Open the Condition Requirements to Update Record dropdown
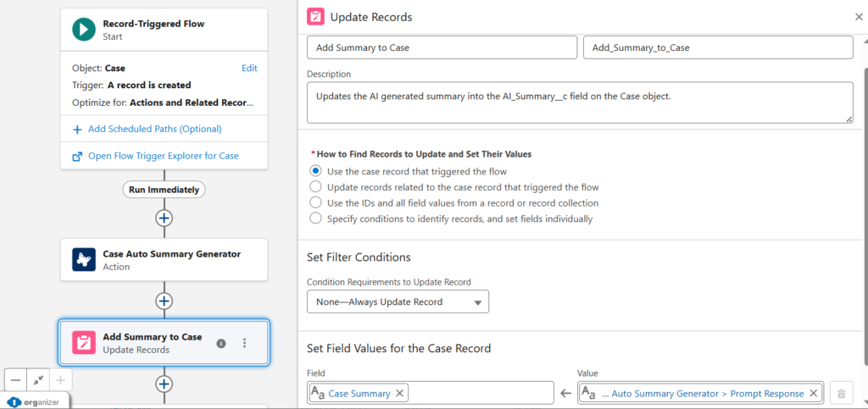The image size is (868, 409). 398,302
